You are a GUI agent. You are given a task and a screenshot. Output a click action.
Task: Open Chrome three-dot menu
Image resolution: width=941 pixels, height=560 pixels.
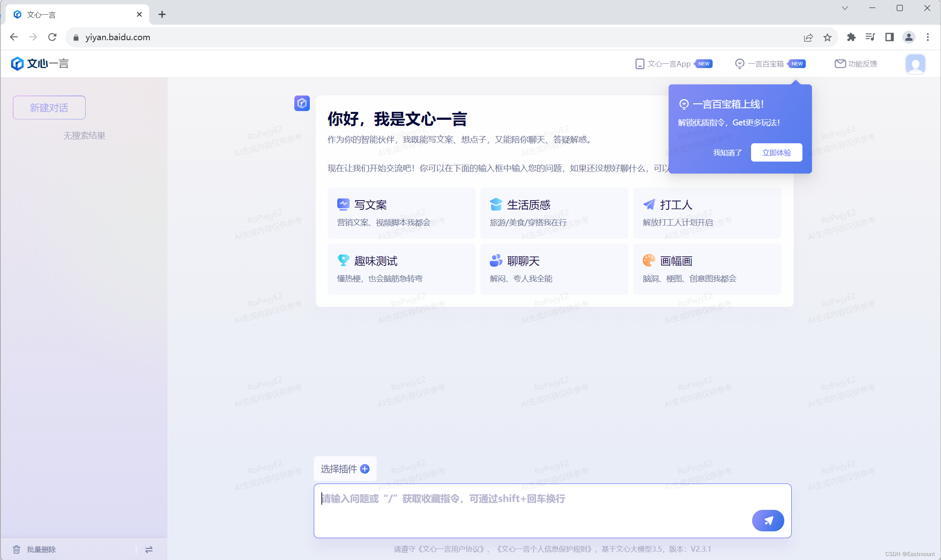(x=928, y=37)
